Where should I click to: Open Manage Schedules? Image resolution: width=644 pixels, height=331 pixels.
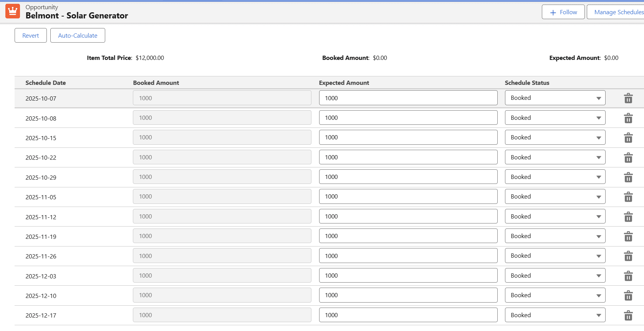(618, 12)
